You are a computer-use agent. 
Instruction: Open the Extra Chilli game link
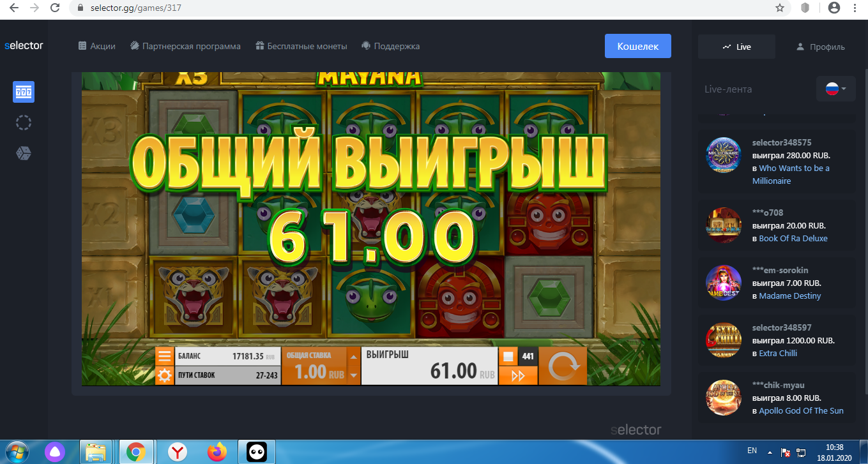coord(778,353)
